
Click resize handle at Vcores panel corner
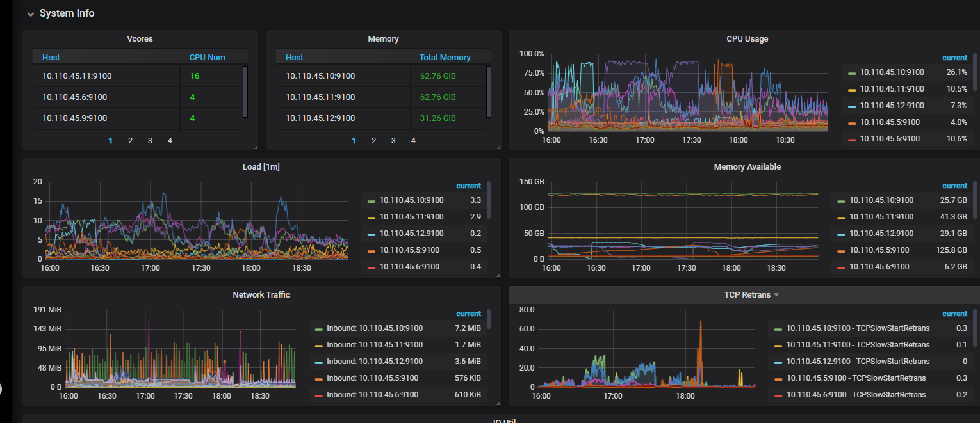pyautogui.click(x=255, y=147)
